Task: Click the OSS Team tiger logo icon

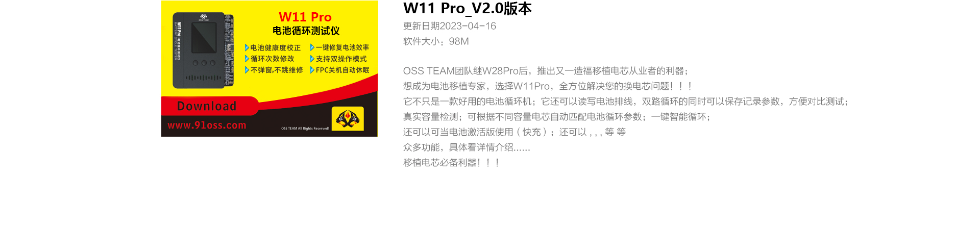Action: (x=348, y=119)
